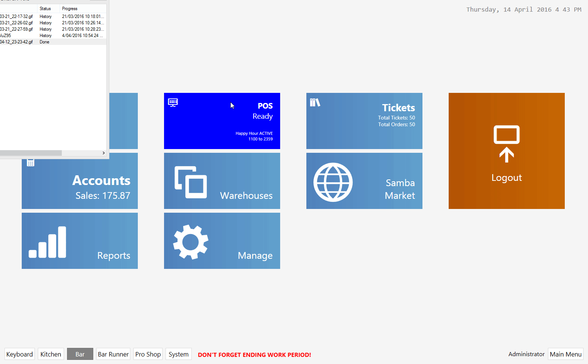Select the System department
Viewport: 588px width, 364px height.
[179, 354]
